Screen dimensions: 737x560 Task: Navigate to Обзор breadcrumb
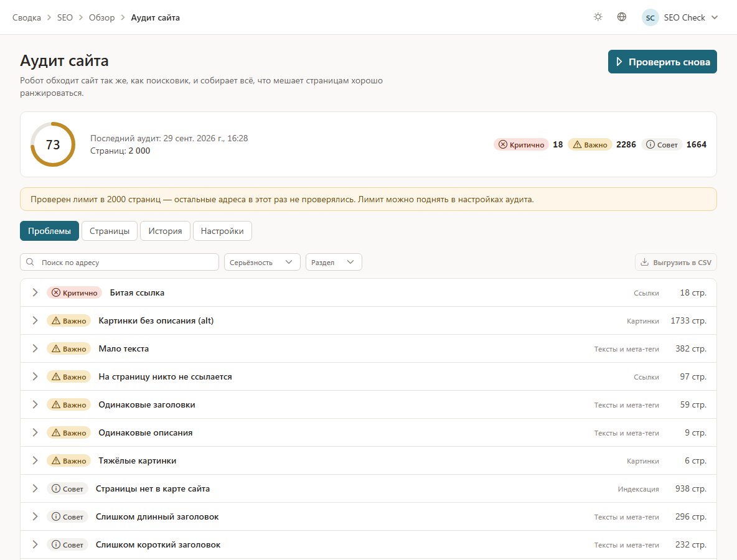[102, 17]
